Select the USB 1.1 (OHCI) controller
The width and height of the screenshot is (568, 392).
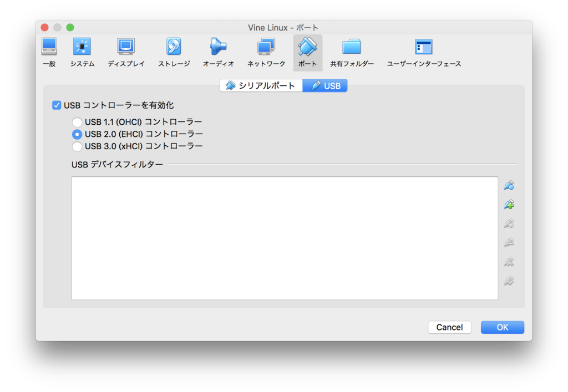77,121
